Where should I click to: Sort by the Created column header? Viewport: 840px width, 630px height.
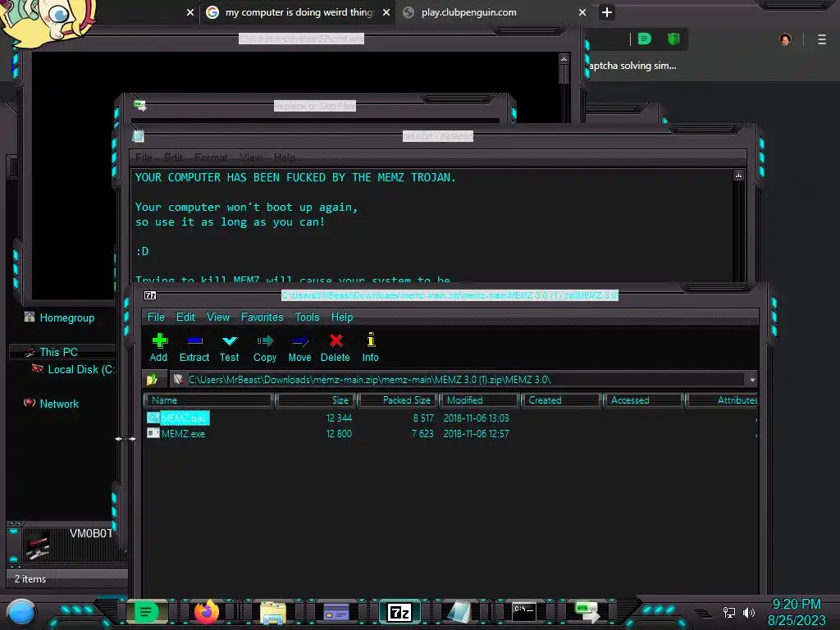click(x=561, y=400)
